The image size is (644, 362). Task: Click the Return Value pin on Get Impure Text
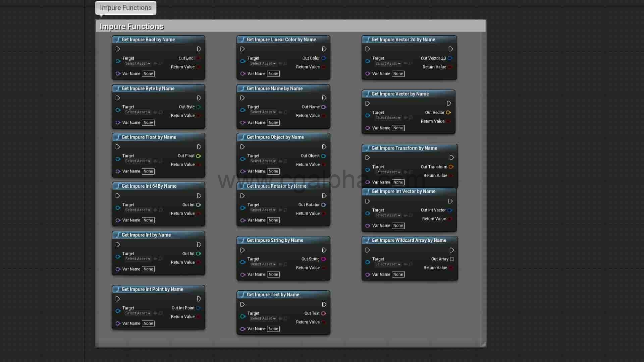[x=324, y=322]
